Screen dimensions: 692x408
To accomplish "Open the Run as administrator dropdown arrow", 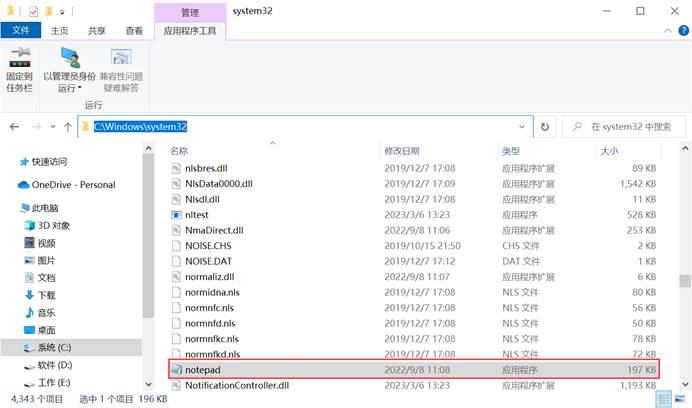I will click(80, 88).
